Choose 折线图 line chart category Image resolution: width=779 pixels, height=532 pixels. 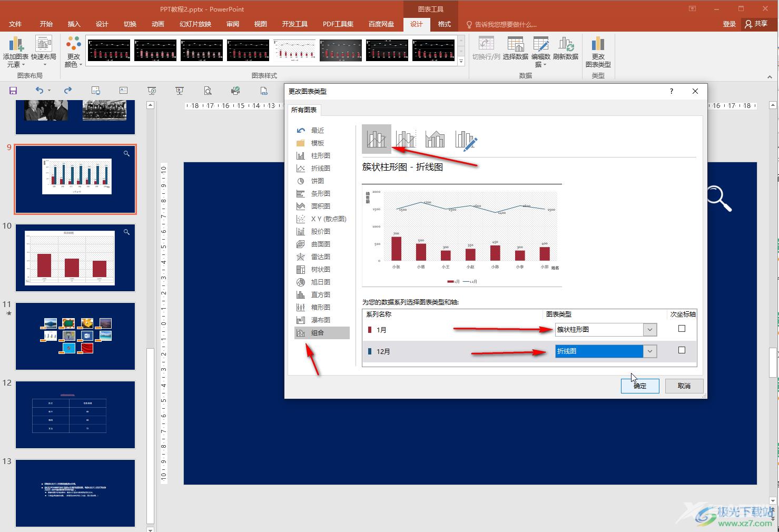pos(322,168)
